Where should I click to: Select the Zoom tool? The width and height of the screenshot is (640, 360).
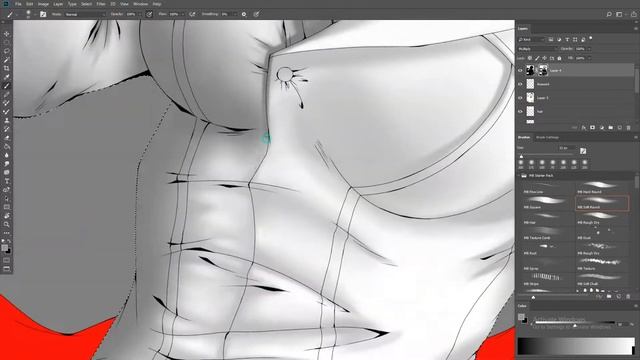[7, 224]
